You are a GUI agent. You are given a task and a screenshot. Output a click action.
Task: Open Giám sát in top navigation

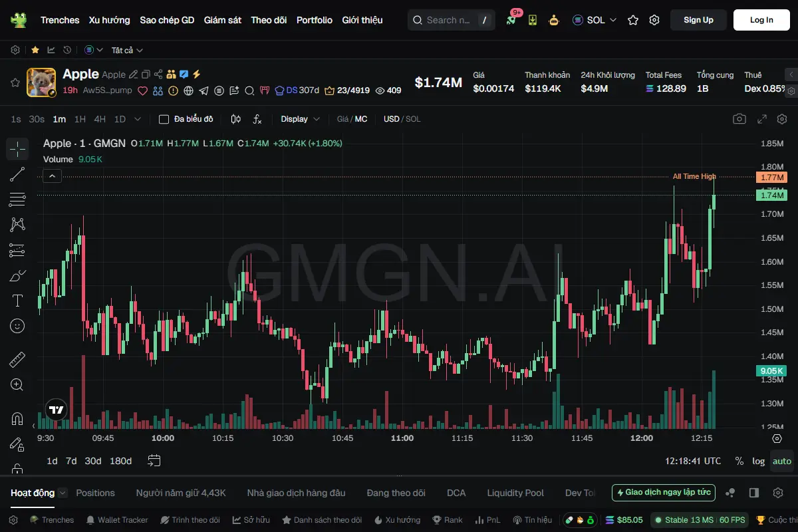223,20
